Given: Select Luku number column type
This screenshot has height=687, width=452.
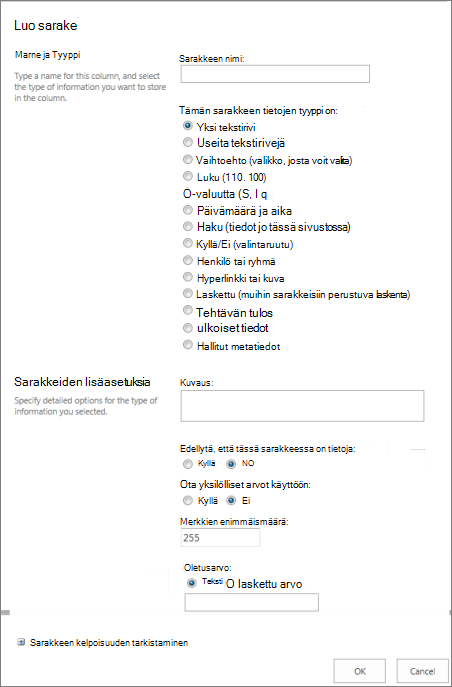Looking at the screenshot, I should tap(187, 176).
